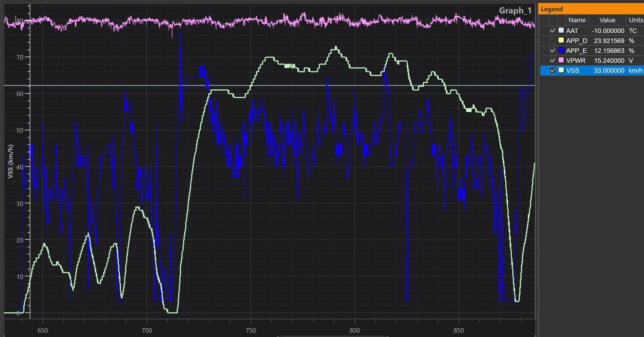Enable the APP_D signal checkbox
The height and width of the screenshot is (337, 644).
click(x=552, y=40)
